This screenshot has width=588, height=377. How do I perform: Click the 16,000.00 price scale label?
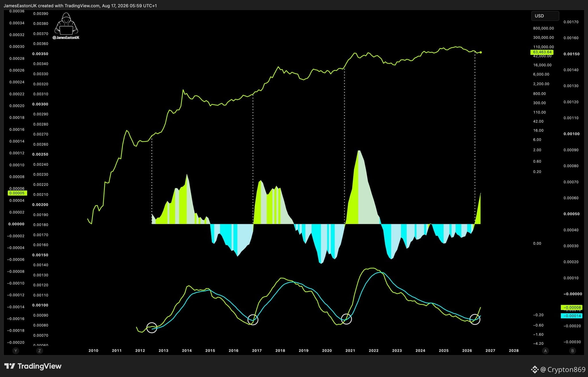[542, 65]
